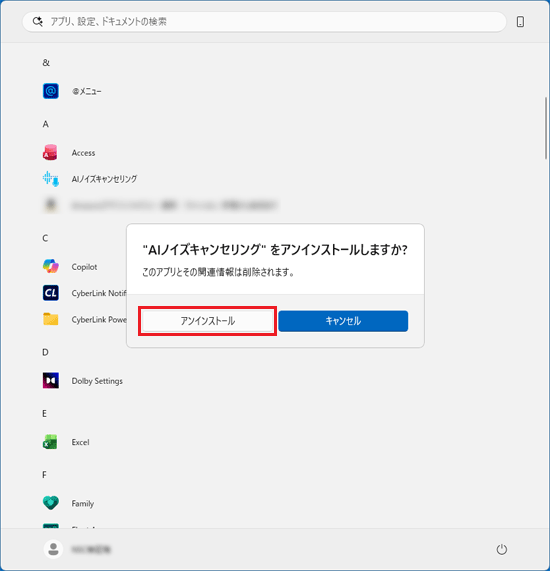Focus the app search input field
Viewport: 550px width, 571px height.
click(264, 22)
